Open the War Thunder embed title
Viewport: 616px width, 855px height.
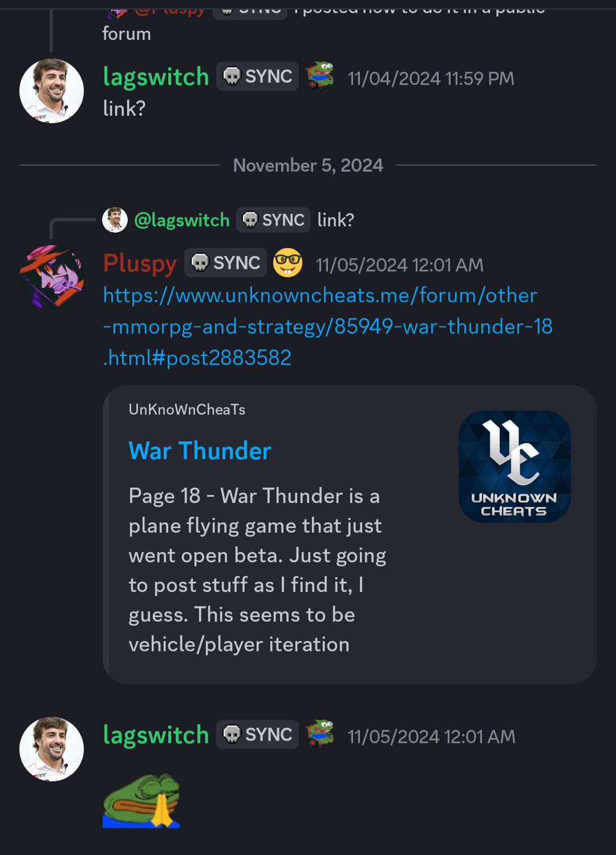point(200,451)
